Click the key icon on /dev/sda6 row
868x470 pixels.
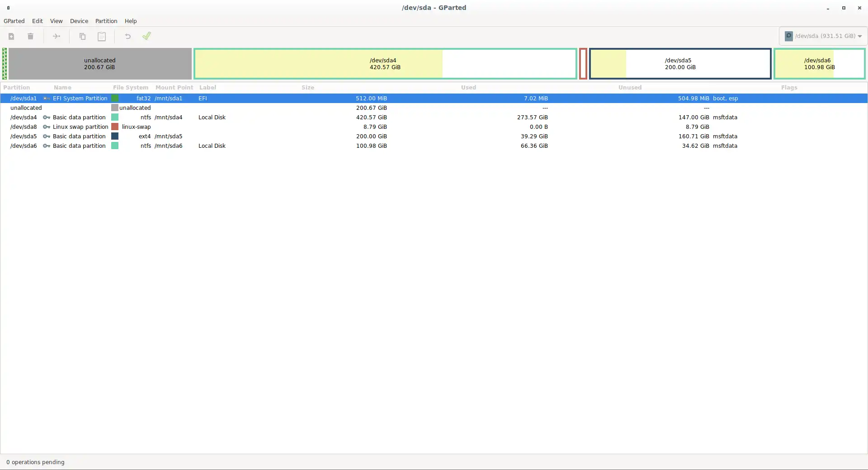46,146
